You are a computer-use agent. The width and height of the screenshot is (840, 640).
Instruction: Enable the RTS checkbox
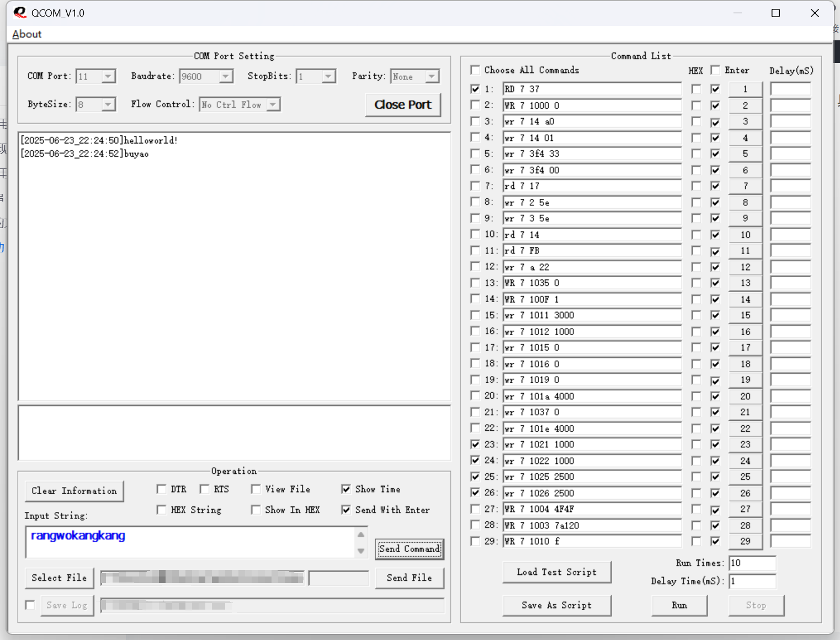pos(204,489)
